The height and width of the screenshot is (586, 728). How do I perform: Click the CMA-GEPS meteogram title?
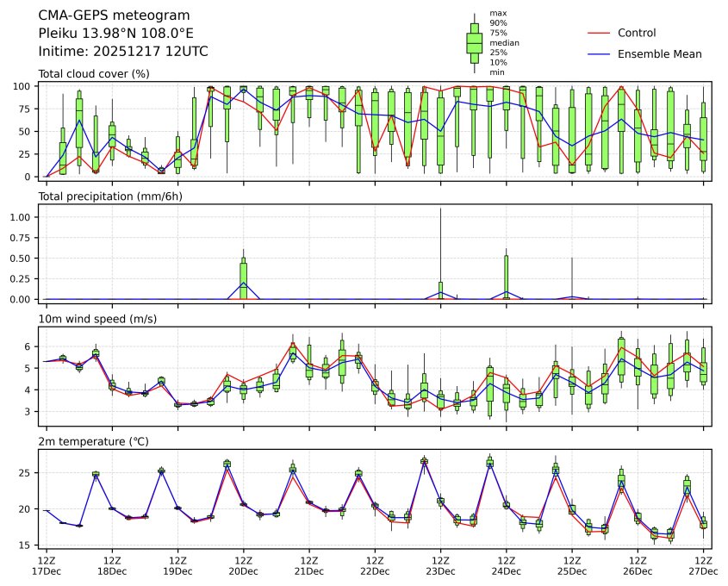[103, 16]
